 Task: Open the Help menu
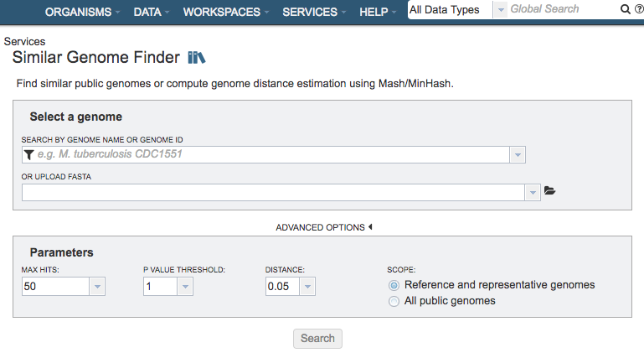pyautogui.click(x=378, y=12)
